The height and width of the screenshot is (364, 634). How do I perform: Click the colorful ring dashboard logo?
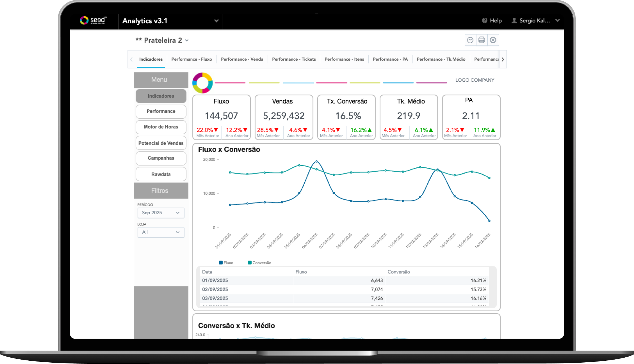(x=202, y=83)
